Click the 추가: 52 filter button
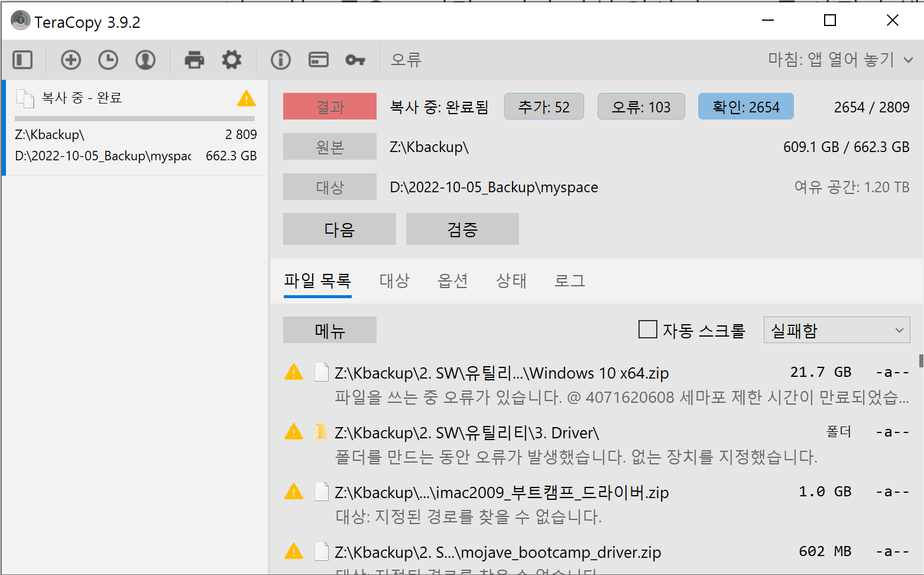Viewport: 924px width, 575px height. (544, 106)
